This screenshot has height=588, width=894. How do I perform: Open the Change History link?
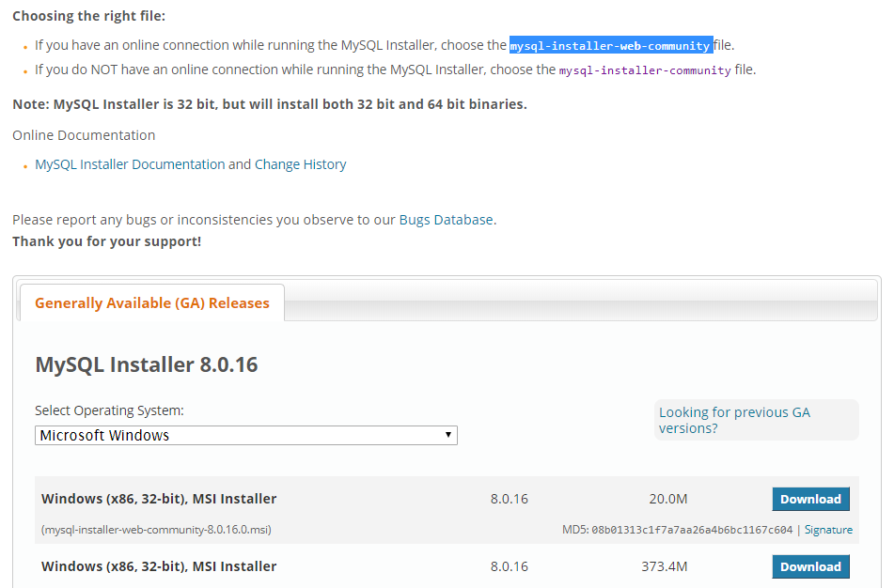(x=301, y=164)
